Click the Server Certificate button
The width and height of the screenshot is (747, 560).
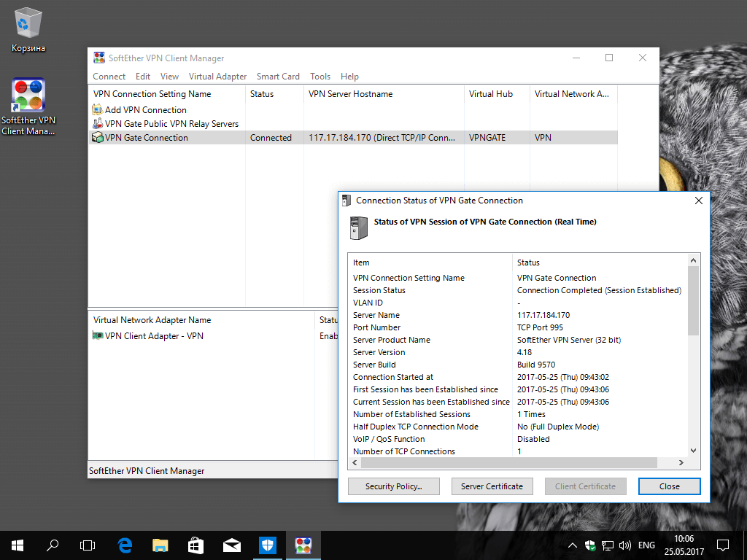[x=492, y=486]
